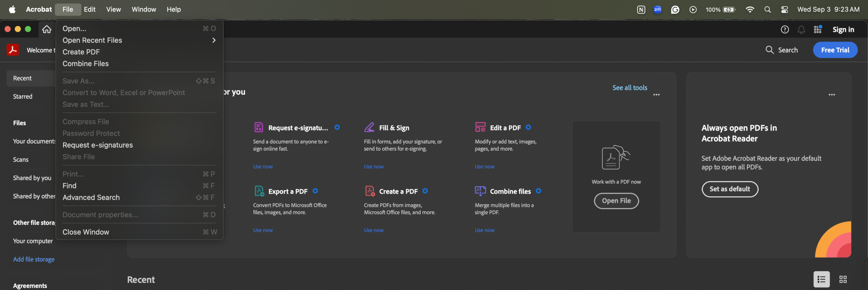Click the Search field in the header

(782, 50)
